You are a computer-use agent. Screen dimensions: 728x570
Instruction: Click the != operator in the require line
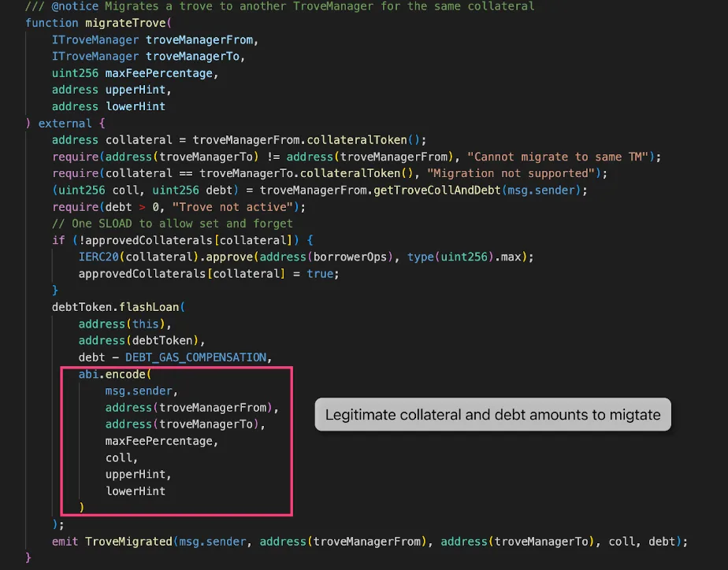273,157
